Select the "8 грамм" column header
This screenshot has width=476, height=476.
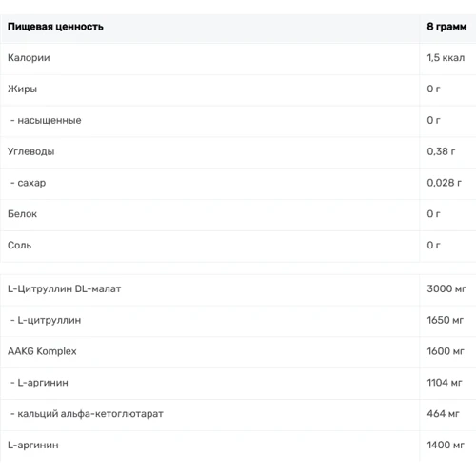click(446, 27)
